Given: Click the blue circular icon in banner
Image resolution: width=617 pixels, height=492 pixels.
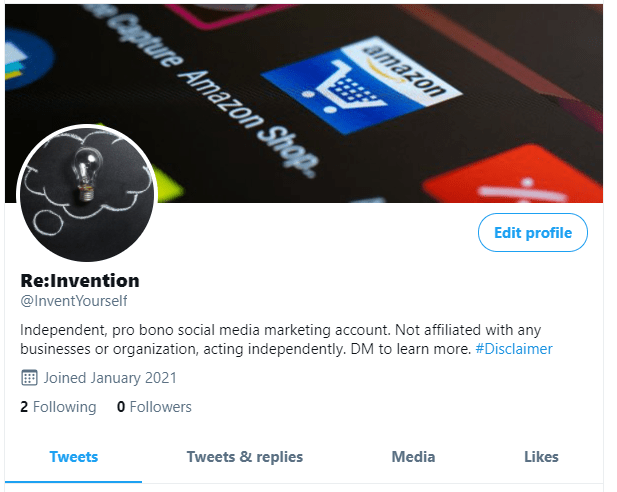Looking at the screenshot, I should click(x=28, y=59).
